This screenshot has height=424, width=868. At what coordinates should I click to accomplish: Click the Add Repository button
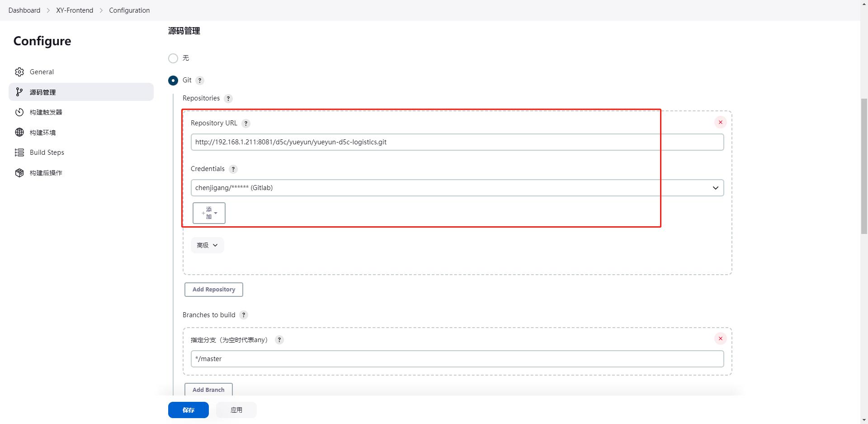click(x=213, y=289)
